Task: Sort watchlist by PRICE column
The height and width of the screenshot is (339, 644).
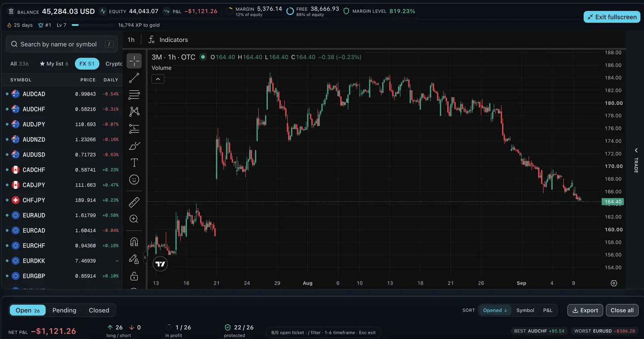Action: point(88,80)
